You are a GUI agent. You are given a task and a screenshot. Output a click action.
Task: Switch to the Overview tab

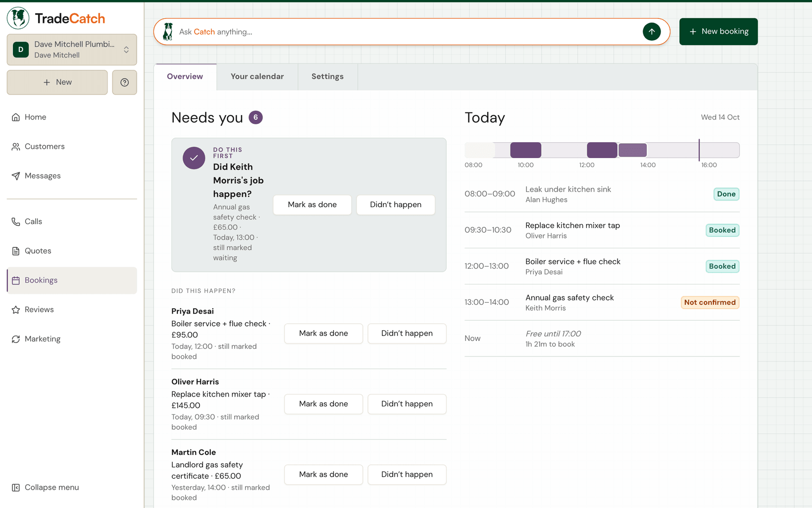(185, 76)
